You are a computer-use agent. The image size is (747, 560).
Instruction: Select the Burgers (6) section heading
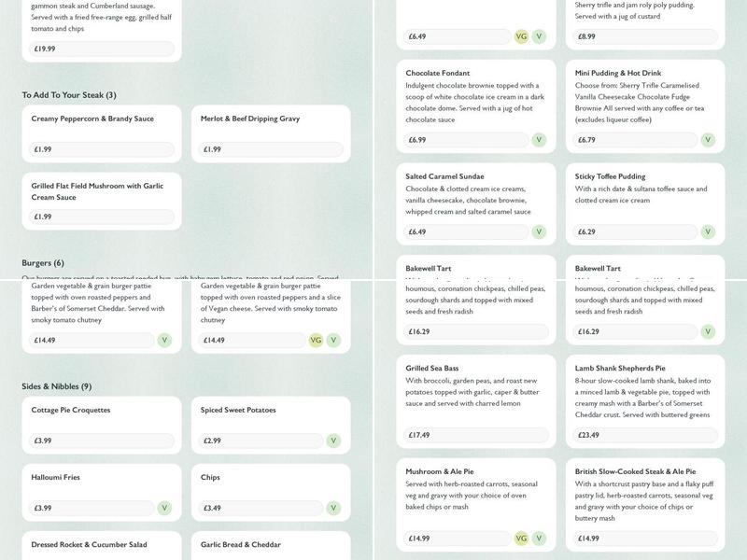click(43, 263)
